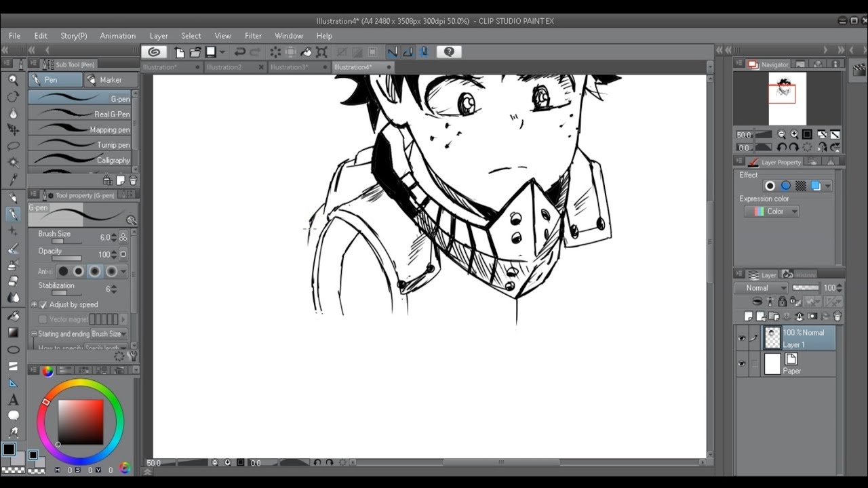Click the New document icon
Screen dimensions: 868x488
pyautogui.click(x=180, y=52)
